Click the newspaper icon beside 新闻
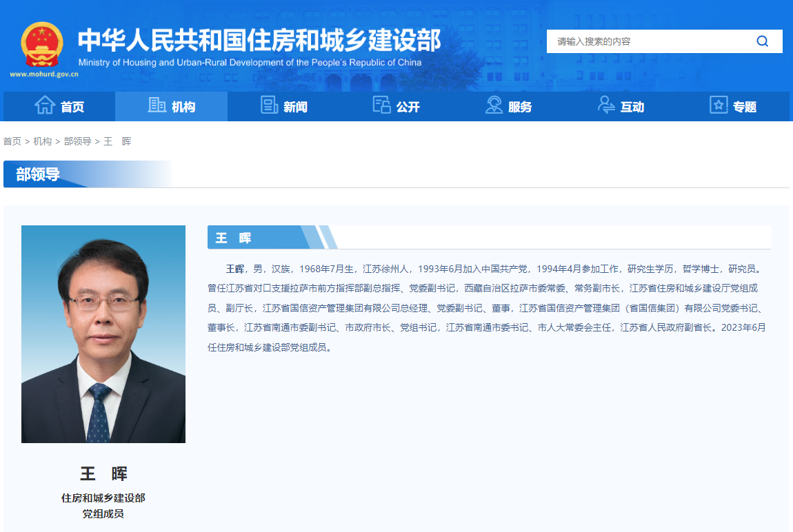793x532 pixels. (x=269, y=105)
